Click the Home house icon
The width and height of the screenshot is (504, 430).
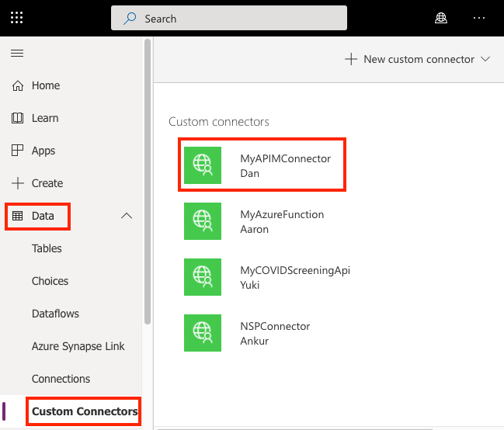18,86
